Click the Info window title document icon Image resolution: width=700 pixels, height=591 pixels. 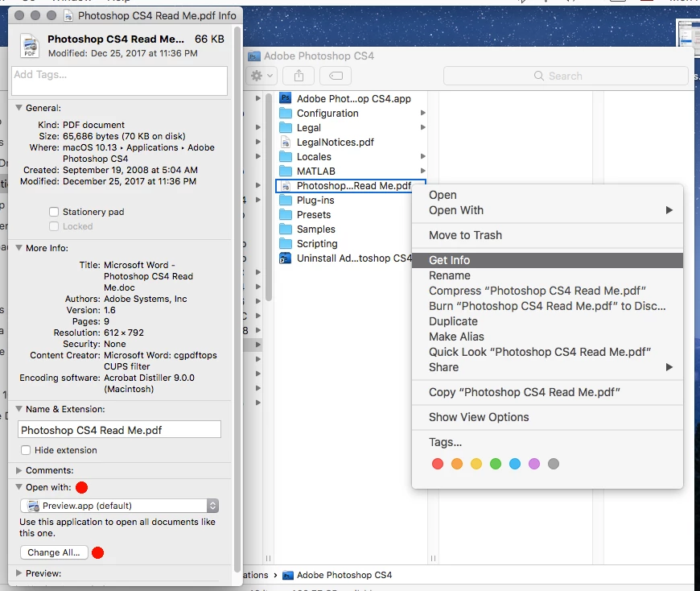(x=68, y=16)
